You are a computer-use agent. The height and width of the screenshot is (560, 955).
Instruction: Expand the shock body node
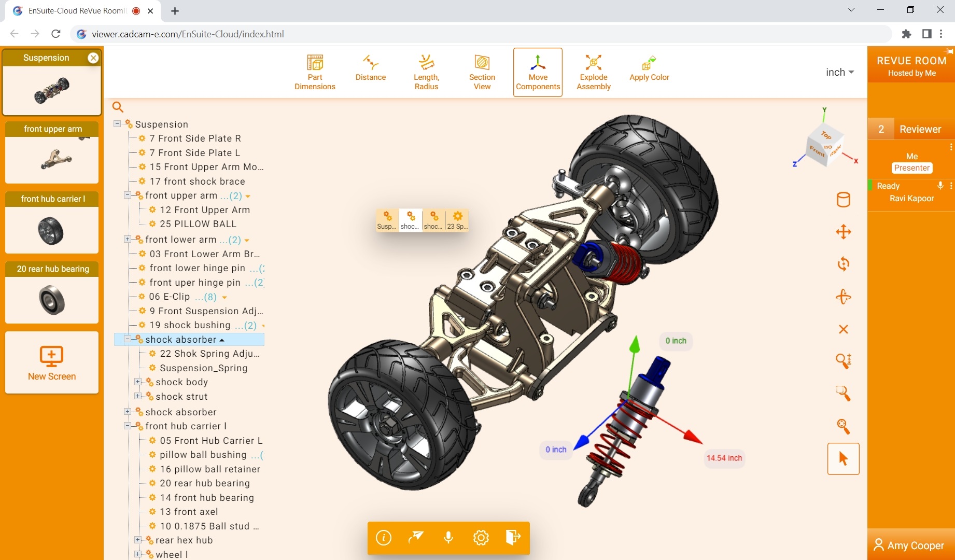[138, 382]
